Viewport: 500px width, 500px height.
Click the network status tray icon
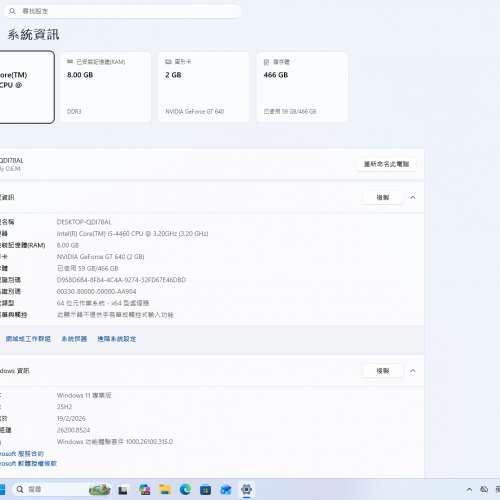point(484,489)
